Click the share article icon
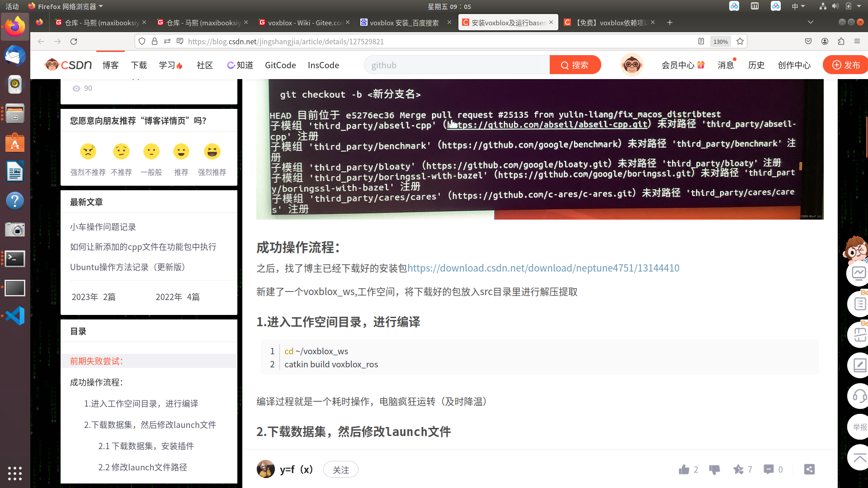 (809, 469)
